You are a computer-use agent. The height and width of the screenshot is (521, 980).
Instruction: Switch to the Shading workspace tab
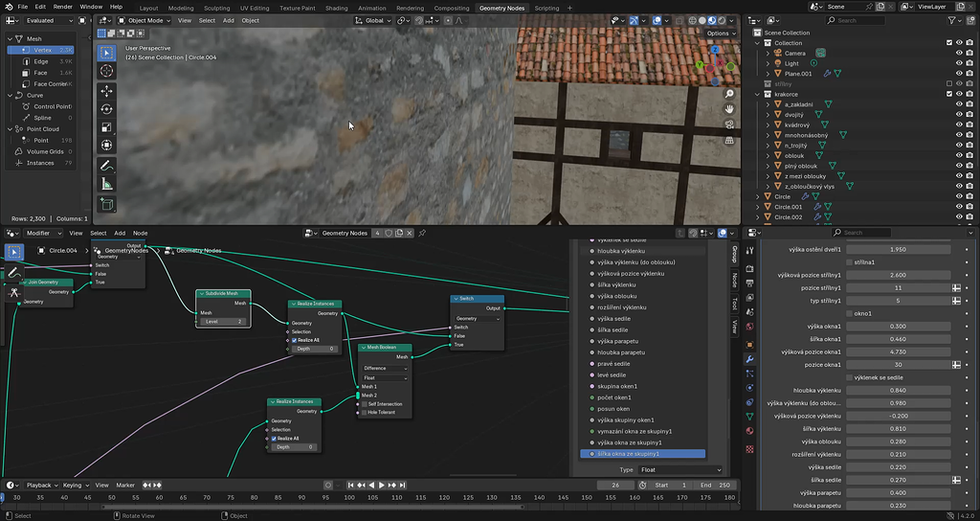pyautogui.click(x=336, y=8)
